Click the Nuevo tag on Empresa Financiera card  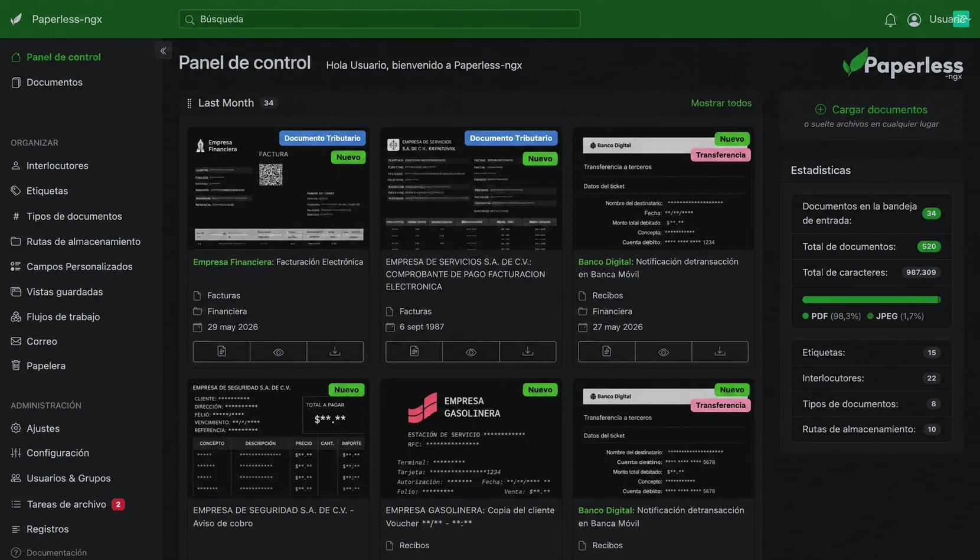348,157
